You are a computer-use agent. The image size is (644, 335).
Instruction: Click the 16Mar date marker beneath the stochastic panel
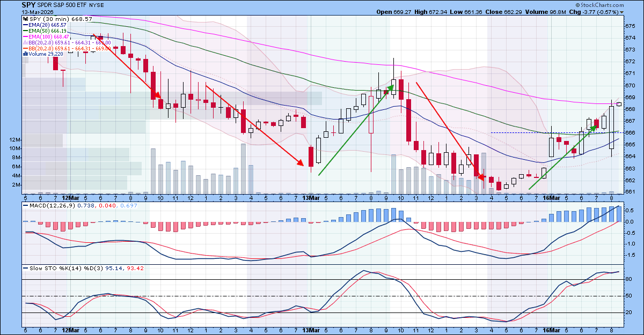(x=551, y=331)
